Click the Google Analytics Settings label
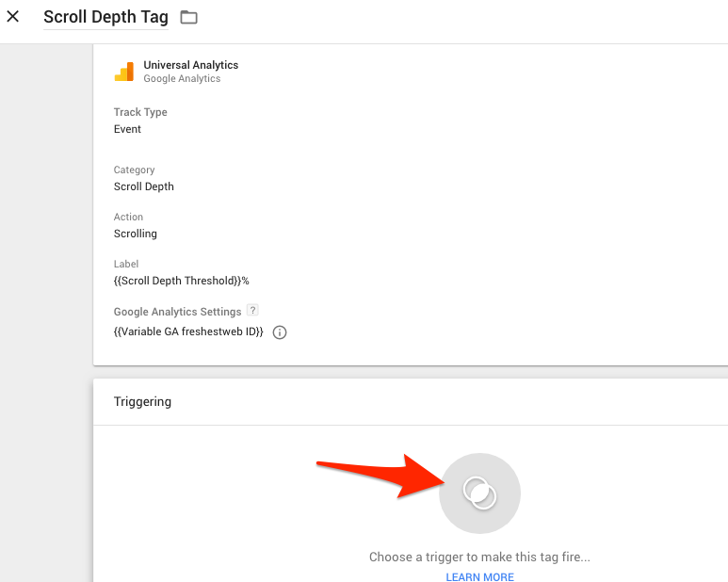 177,312
